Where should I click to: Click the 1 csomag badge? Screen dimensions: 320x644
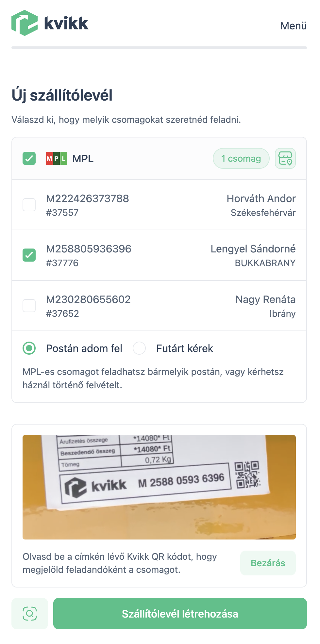[x=241, y=159]
